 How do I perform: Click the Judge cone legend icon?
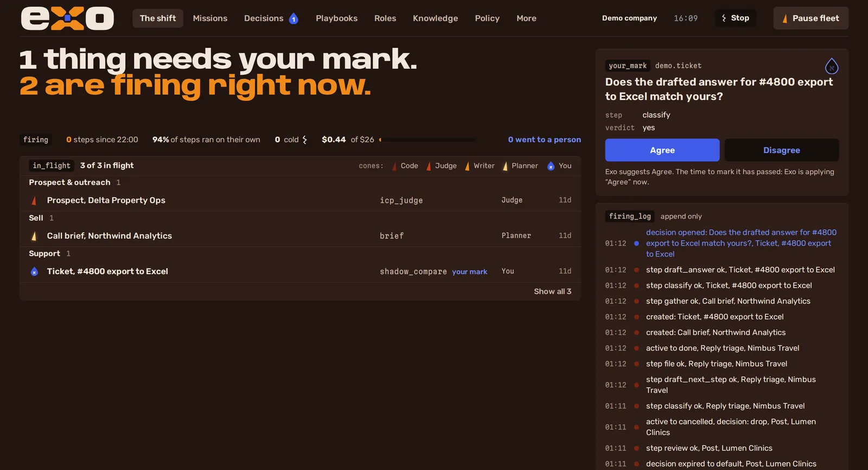click(429, 166)
